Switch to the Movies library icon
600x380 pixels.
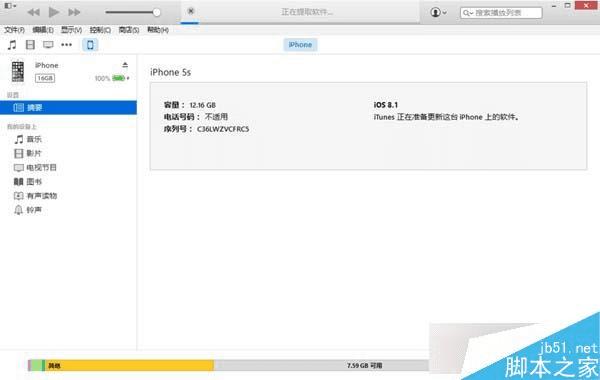pos(30,45)
